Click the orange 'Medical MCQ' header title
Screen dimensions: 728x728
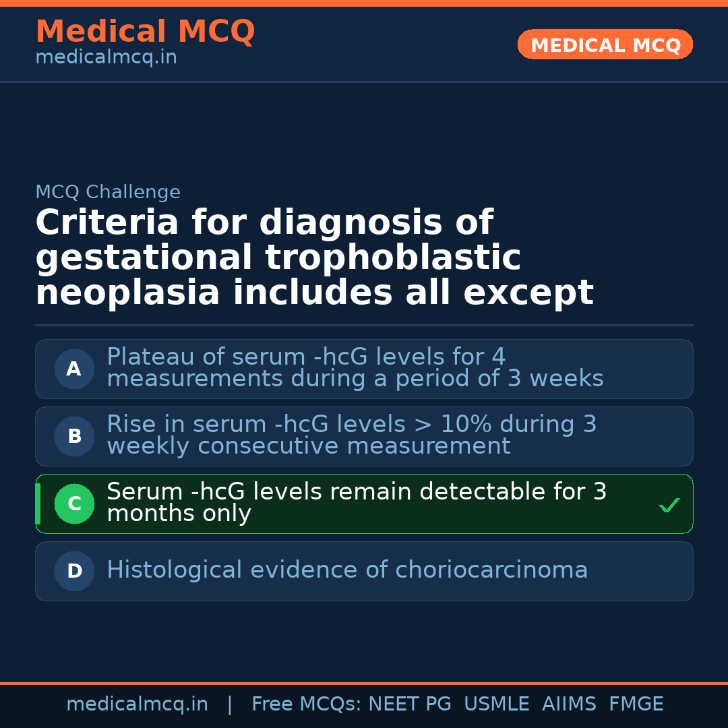click(145, 31)
